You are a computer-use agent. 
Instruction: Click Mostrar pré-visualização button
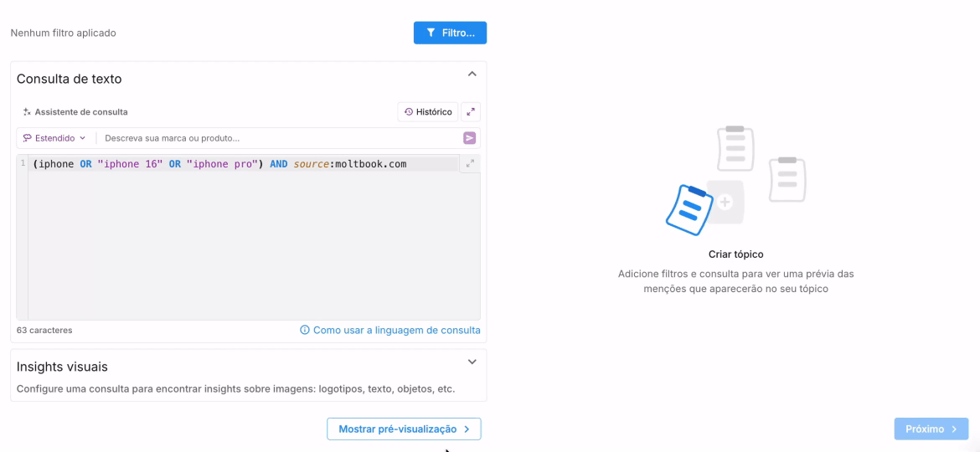click(404, 429)
